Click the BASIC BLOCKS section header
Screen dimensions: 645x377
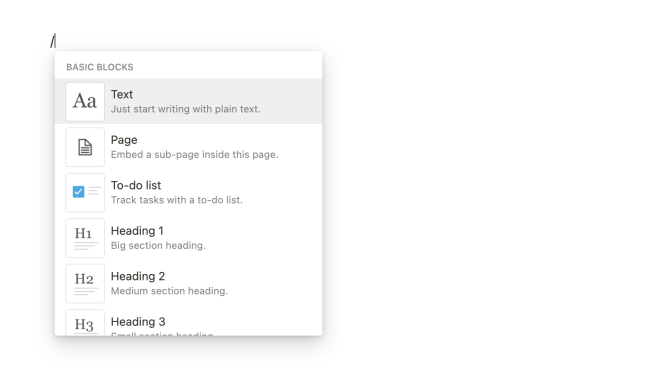tap(100, 67)
